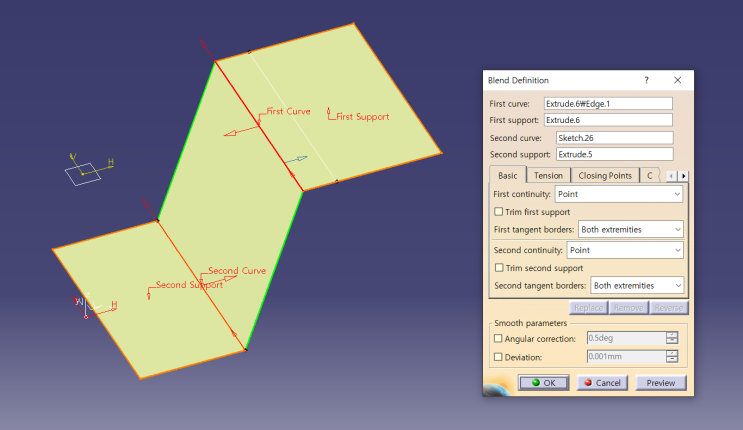
Task: Open the Closing Points tab
Action: pos(605,175)
